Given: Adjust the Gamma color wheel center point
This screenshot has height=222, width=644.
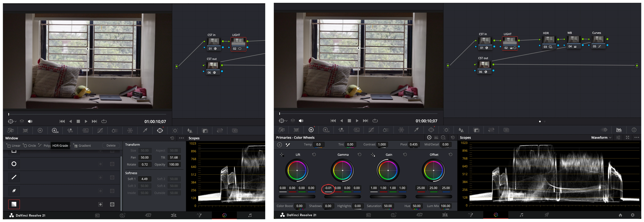Looking at the screenshot, I should tap(342, 171).
